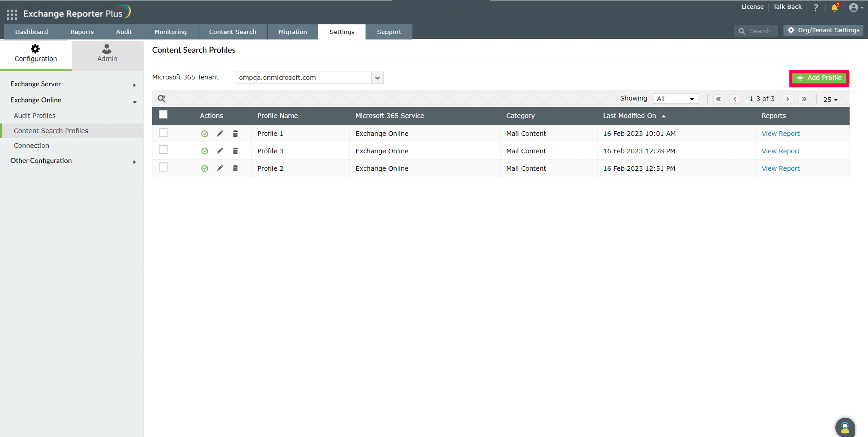Open the Audit section in the top menu

(x=124, y=32)
